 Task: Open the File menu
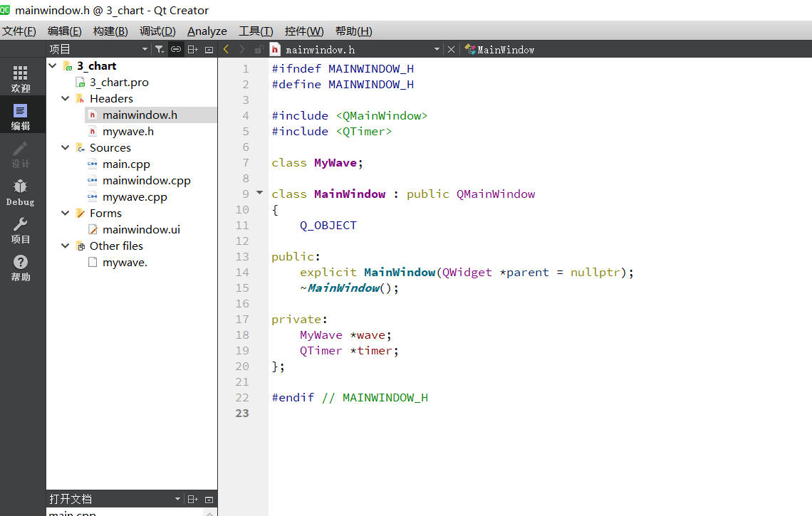19,31
